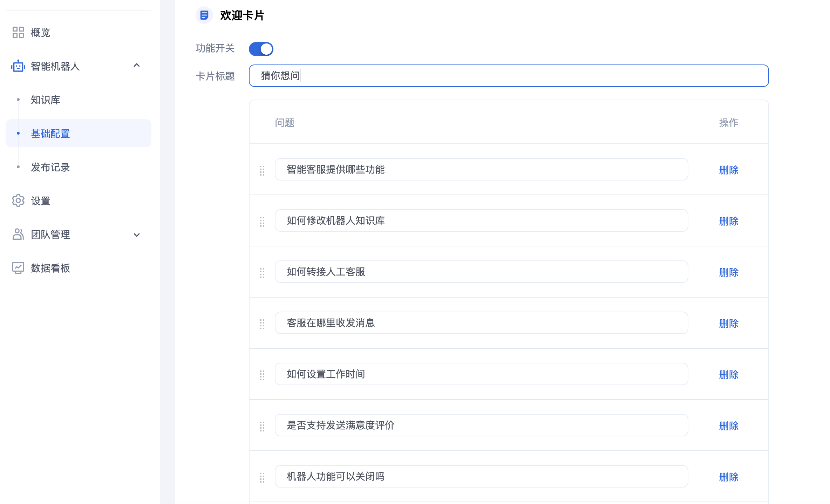Screen dimensions: 830x504
Task: Grab drag handle for 如何转接人工客服 row
Action: [x=262, y=273]
